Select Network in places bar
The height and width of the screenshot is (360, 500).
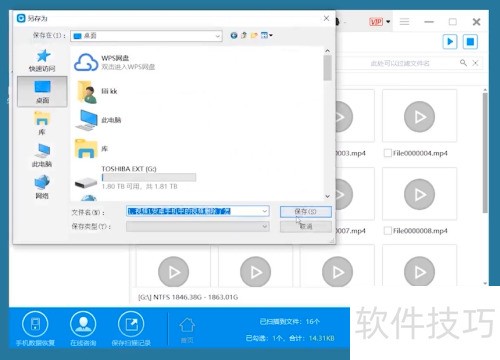pyautogui.click(x=42, y=187)
